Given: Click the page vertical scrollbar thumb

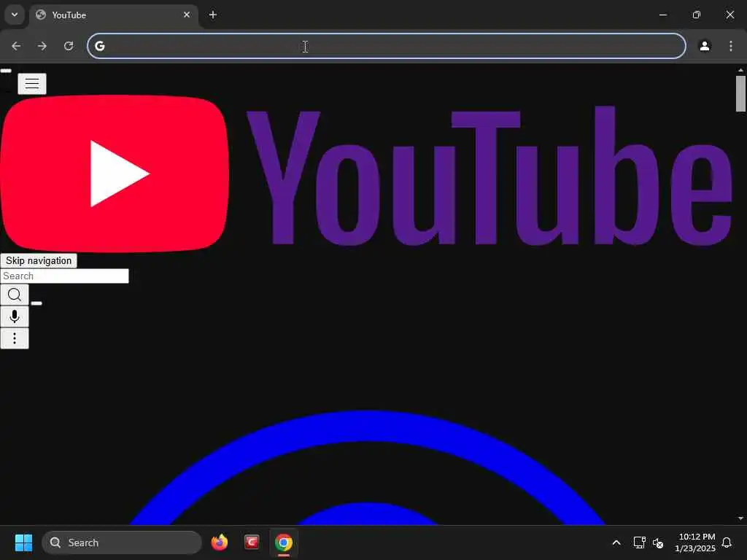Looking at the screenshot, I should 740,93.
